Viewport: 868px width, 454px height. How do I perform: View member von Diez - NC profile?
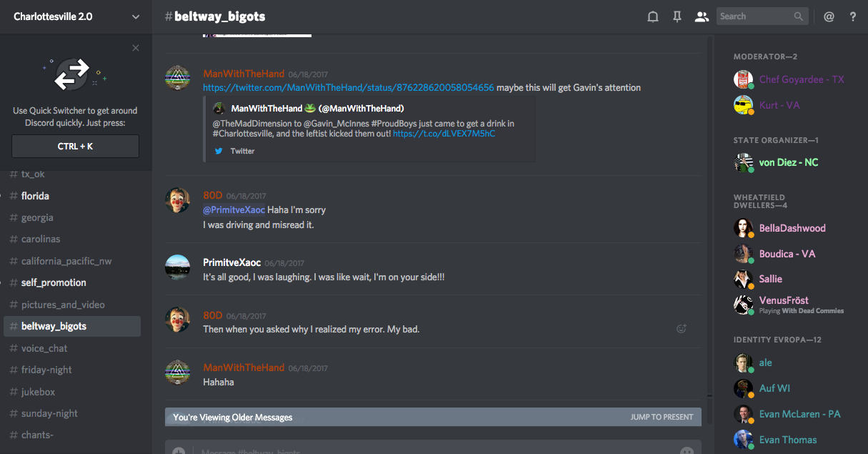pos(788,162)
